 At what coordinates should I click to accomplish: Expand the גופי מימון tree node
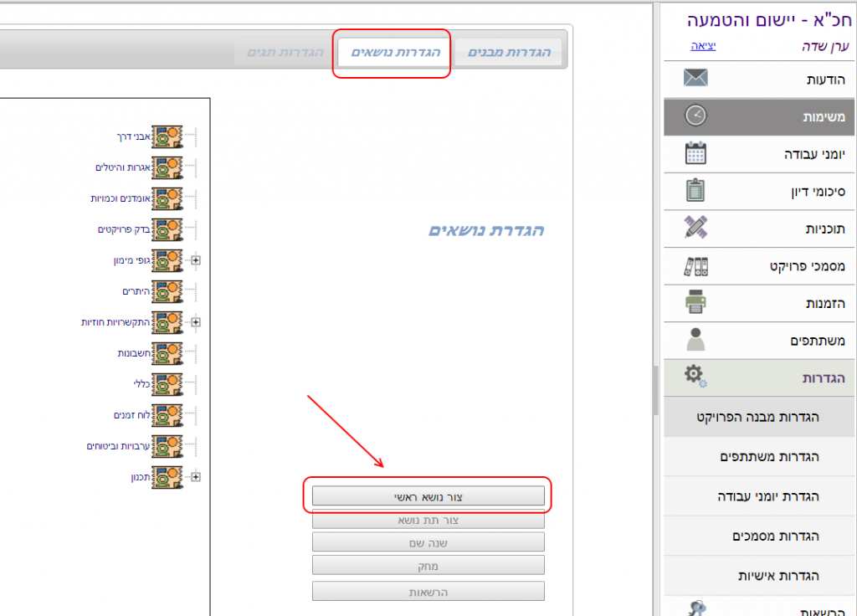point(196,260)
